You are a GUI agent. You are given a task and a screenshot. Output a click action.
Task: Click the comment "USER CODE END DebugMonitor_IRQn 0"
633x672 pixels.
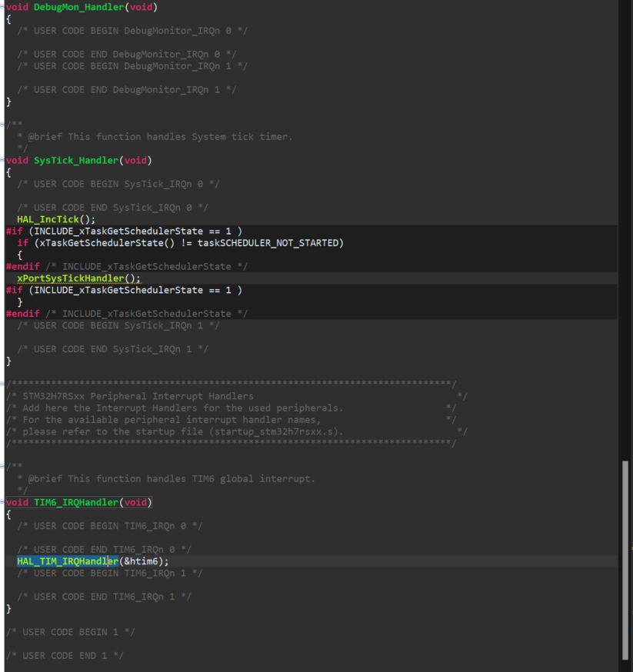(126, 55)
